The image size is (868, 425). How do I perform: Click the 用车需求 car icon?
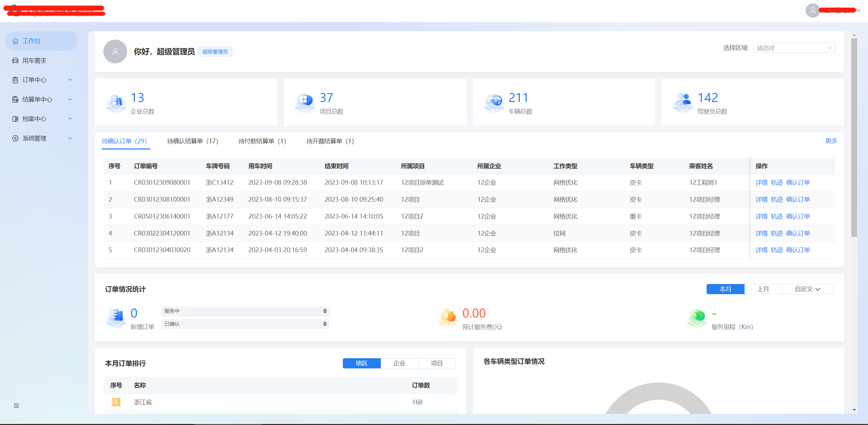[x=15, y=61]
